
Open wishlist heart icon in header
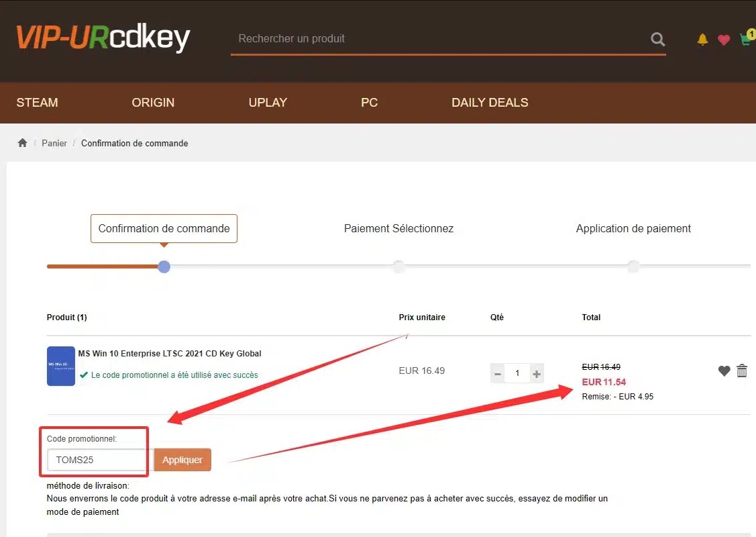pyautogui.click(x=723, y=40)
